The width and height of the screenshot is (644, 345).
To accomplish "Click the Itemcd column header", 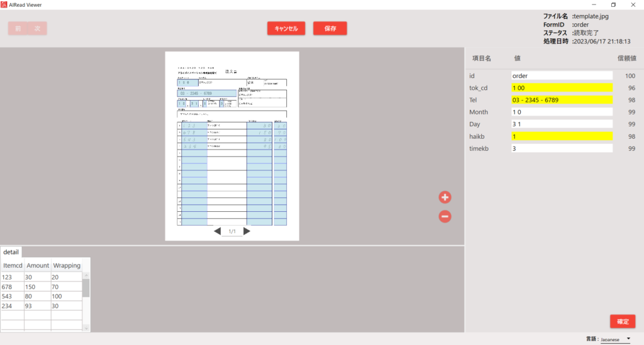I will 13,265.
